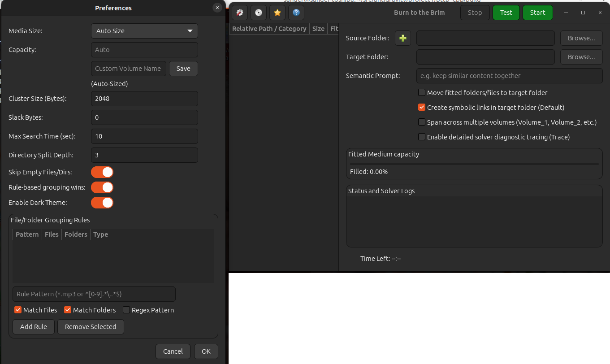Confirm preferences with OK button
Viewport: 610px width, 364px height.
[206, 351]
